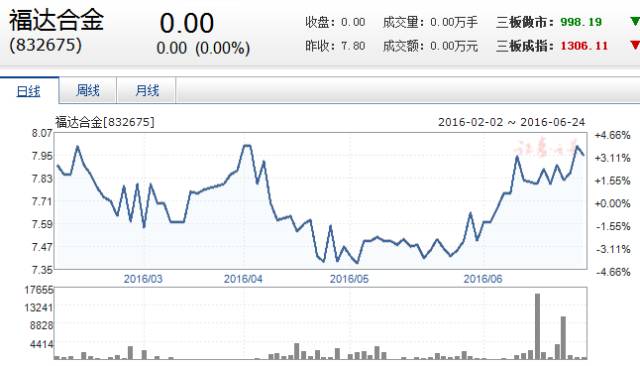This screenshot has width=640, height=366.
Task: Click the chart title 福达合金[832675]
Action: pos(105,122)
